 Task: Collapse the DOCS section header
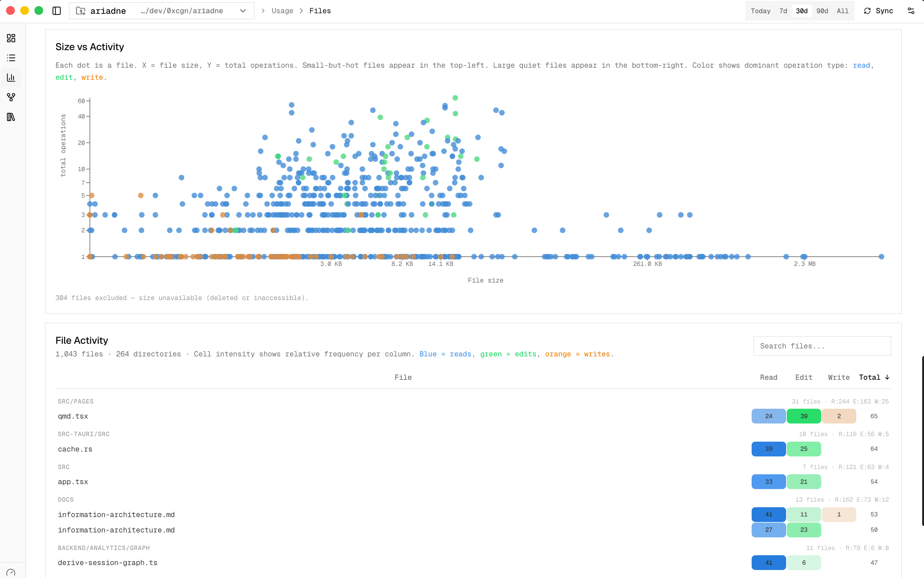click(x=65, y=499)
